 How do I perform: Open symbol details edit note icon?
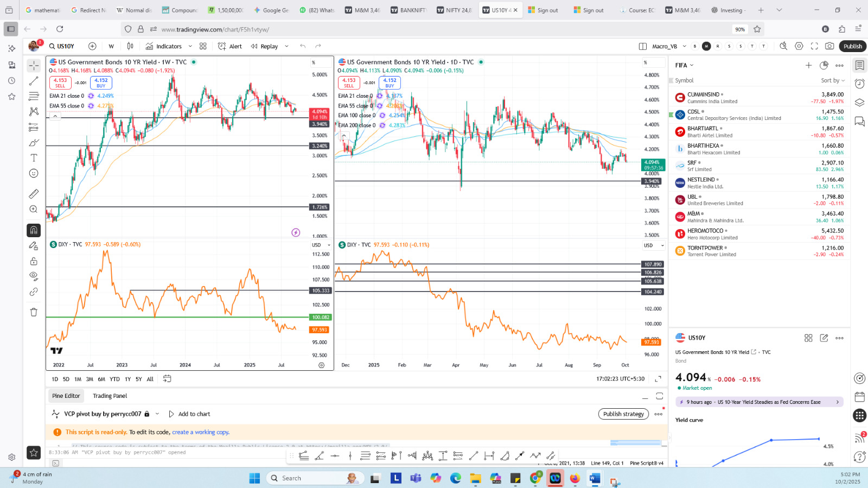(824, 338)
